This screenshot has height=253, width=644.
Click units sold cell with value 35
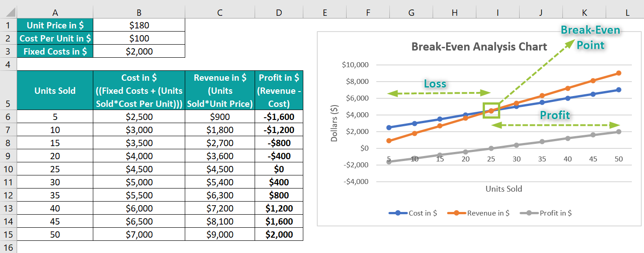pos(55,195)
